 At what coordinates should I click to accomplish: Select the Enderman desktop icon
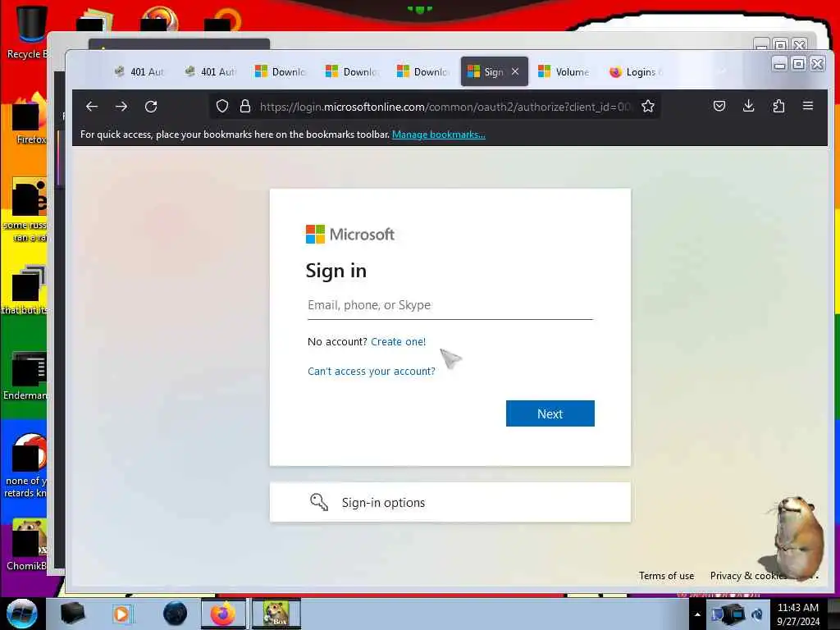point(25,375)
